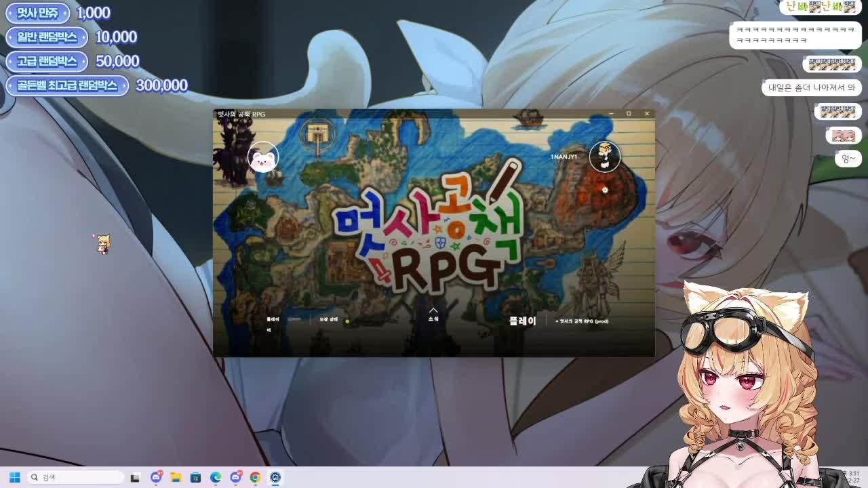Click the bear avatar icon in the launcher

pos(263,156)
